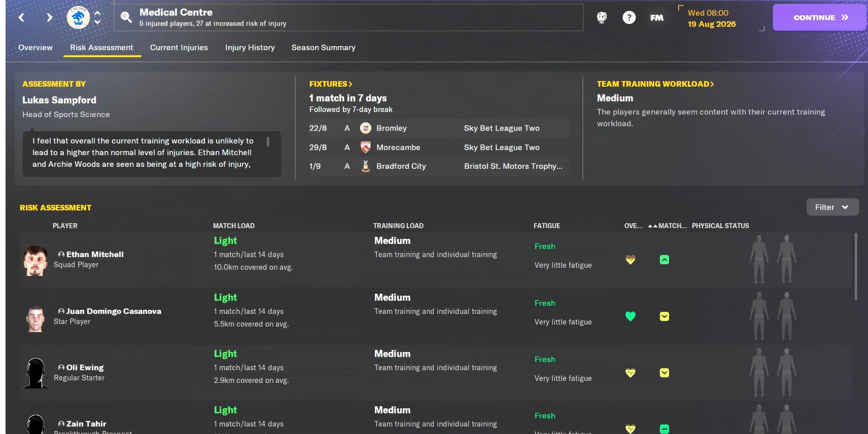Click the club crest beside navigation arrows

(x=78, y=17)
